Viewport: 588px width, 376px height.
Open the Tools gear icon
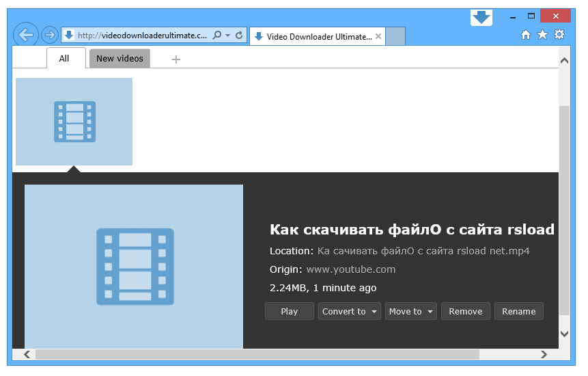pos(559,34)
